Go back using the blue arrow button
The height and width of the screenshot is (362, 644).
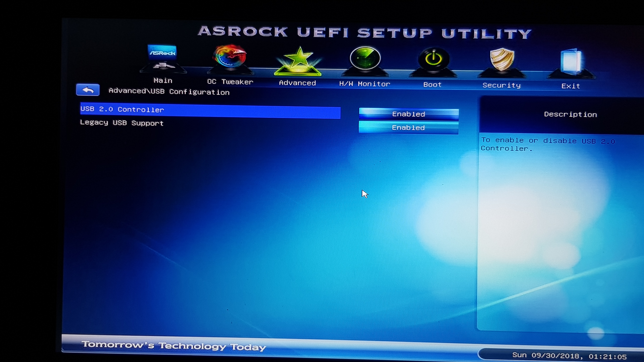(88, 90)
